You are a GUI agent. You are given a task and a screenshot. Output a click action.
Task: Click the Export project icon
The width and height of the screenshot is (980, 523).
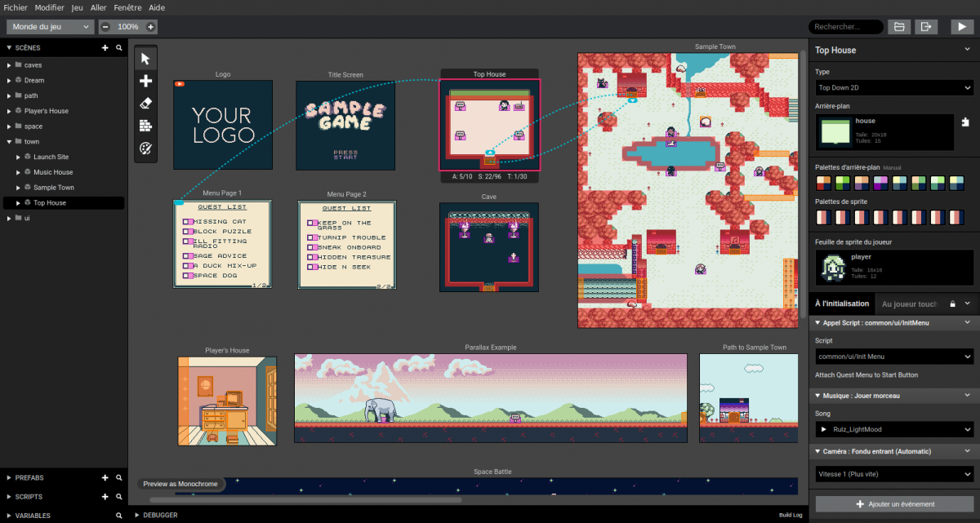click(925, 27)
